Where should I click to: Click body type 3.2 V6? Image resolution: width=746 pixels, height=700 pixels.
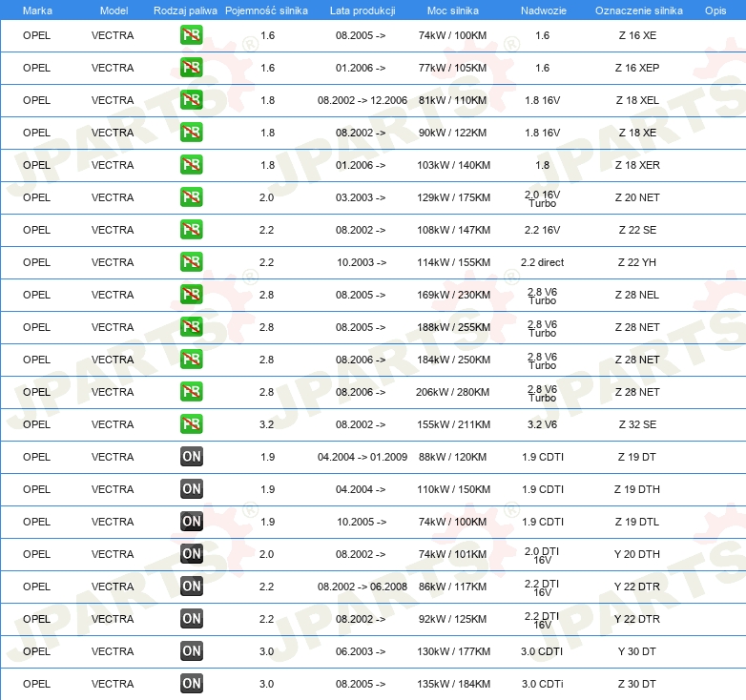coord(543,424)
